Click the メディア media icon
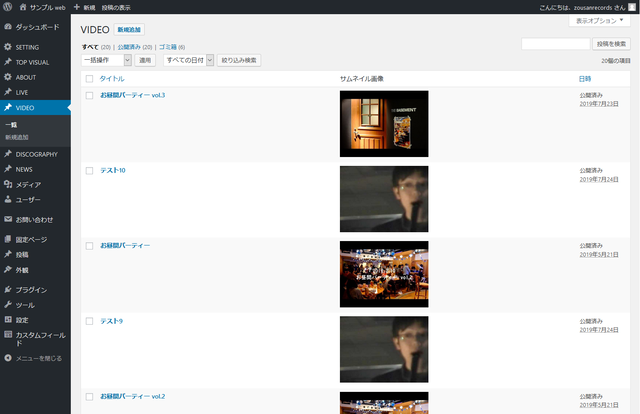The image size is (640, 414). click(x=8, y=184)
